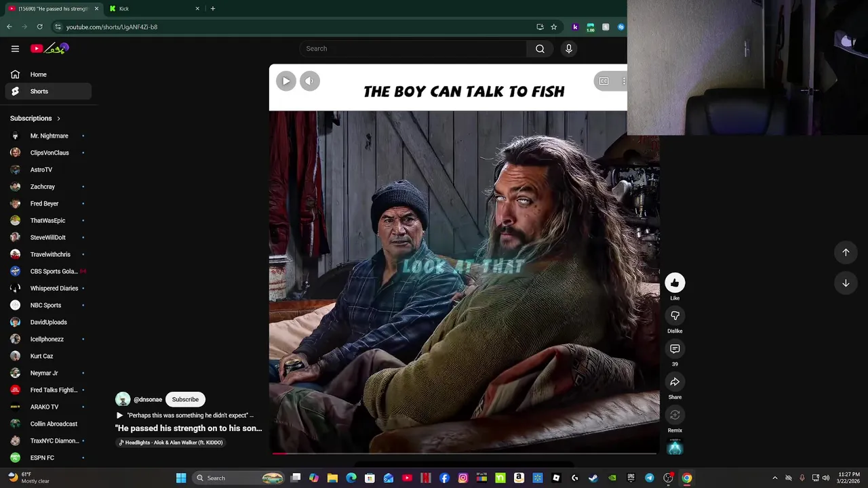868x488 pixels.
Task: Click the install/cast icon in address bar
Action: click(540, 27)
